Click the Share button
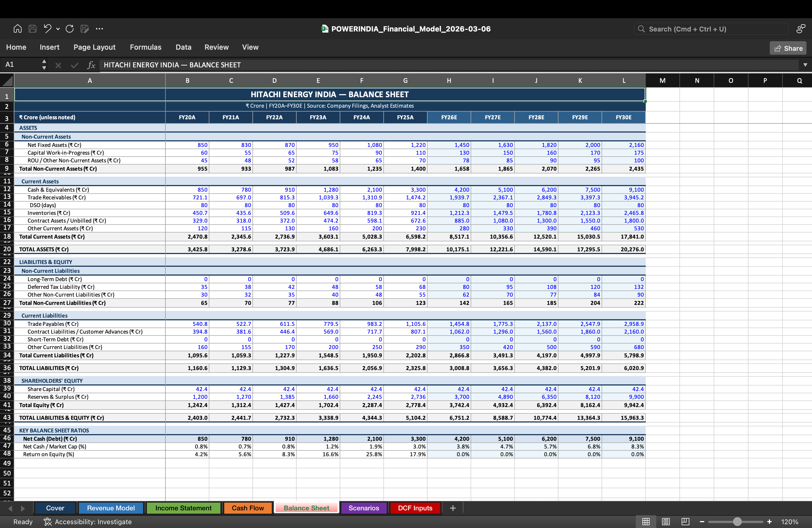 coord(788,48)
